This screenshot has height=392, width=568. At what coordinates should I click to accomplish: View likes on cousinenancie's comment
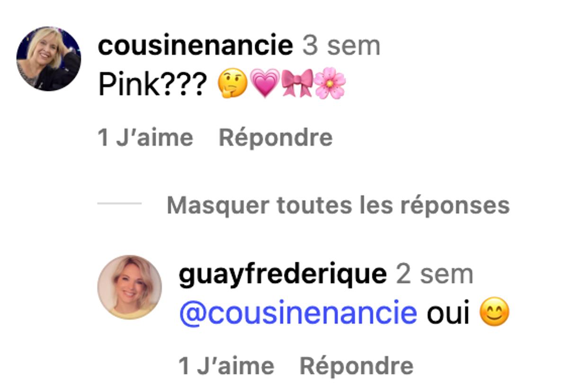[145, 138]
